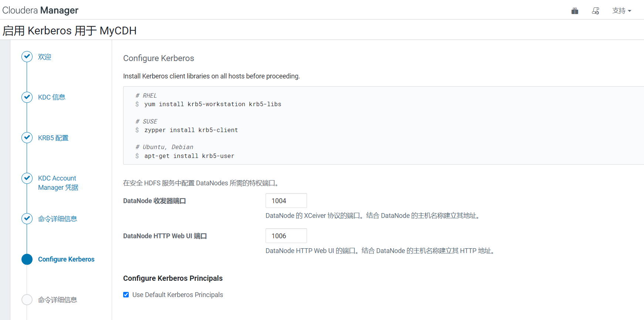Go to the 欢迎 wizard step
This screenshot has height=320, width=644.
pos(44,57)
